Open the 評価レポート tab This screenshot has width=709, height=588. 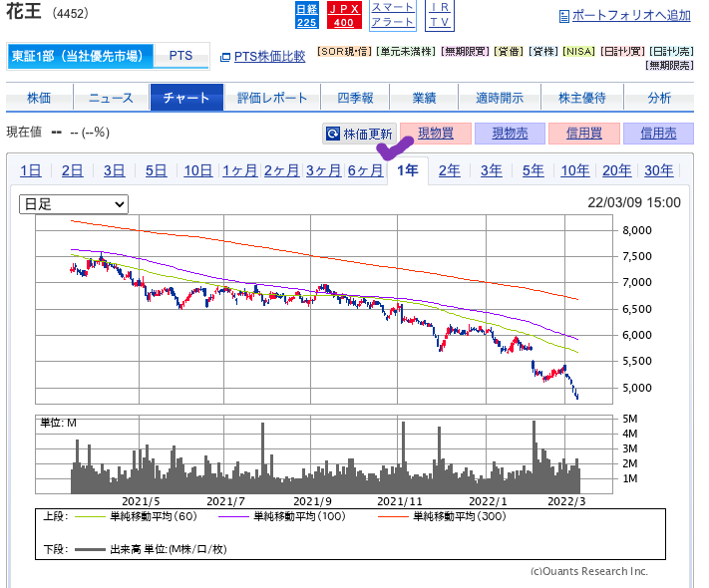(x=272, y=98)
